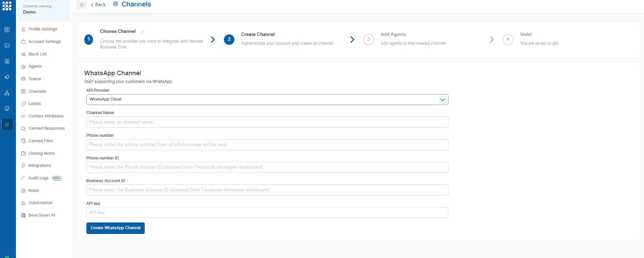The image size is (644, 258).
Task: Open Labels settings
Action: [x=35, y=104]
